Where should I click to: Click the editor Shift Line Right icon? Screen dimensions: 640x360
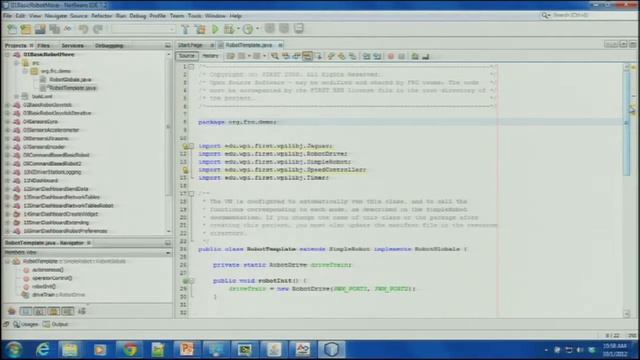click(377, 56)
